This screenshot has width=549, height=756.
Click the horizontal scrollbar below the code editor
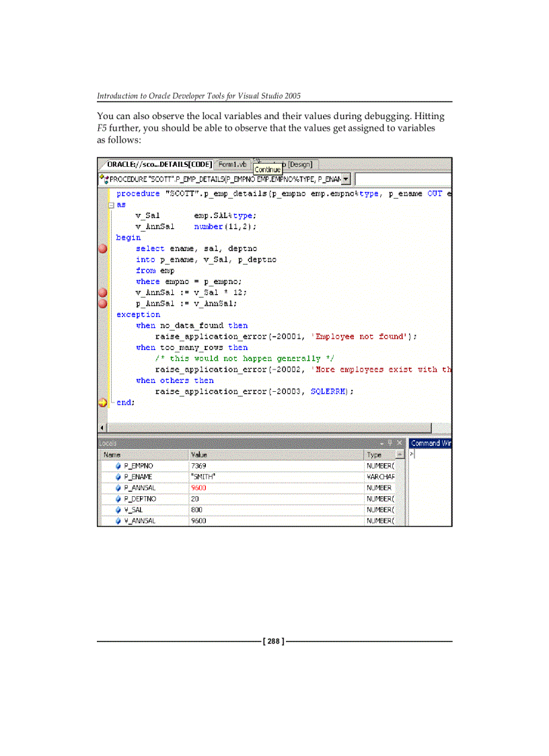(x=269, y=427)
